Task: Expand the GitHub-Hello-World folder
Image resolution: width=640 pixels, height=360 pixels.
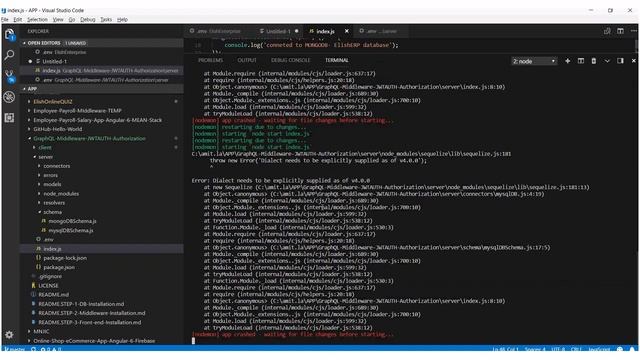Action: (57, 129)
